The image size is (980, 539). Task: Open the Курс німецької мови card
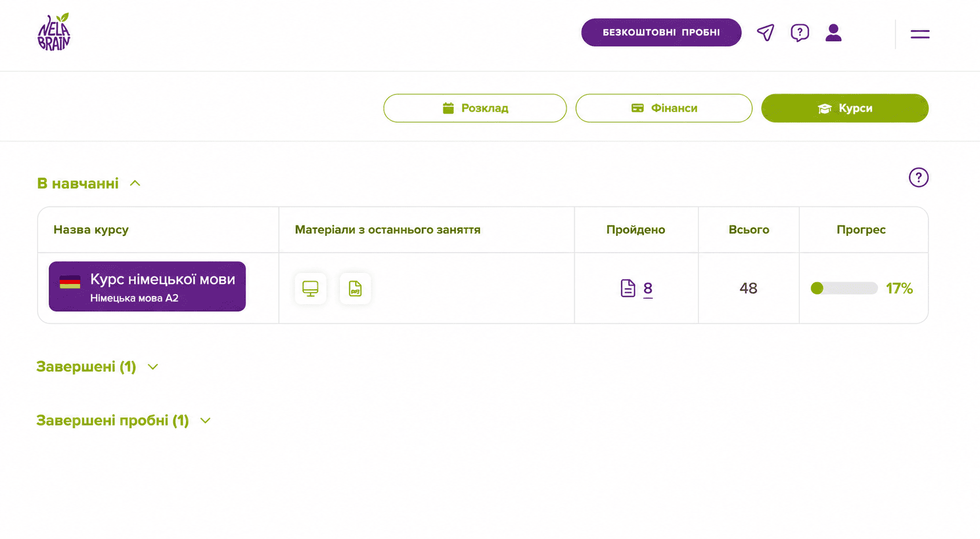click(147, 286)
